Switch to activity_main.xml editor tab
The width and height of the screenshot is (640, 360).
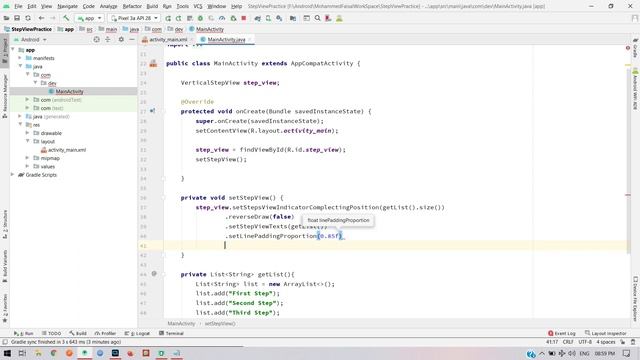pos(167,40)
